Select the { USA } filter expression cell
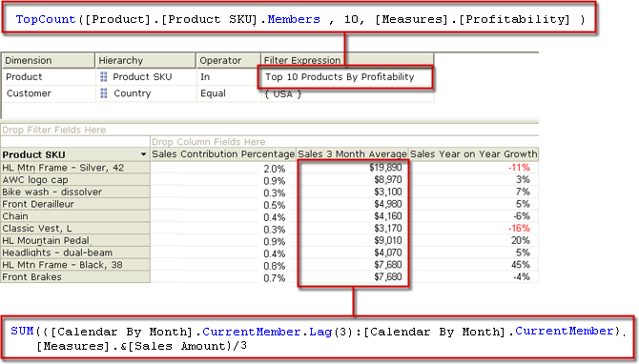 coord(347,94)
